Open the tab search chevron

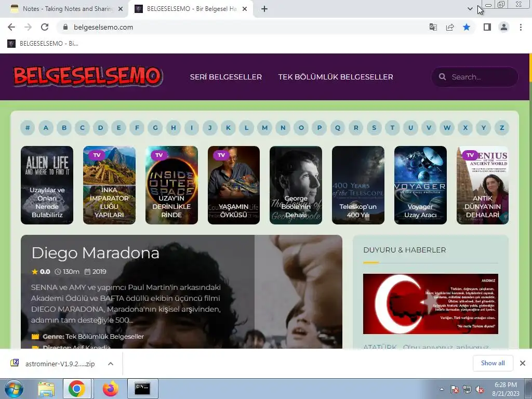pyautogui.click(x=470, y=9)
